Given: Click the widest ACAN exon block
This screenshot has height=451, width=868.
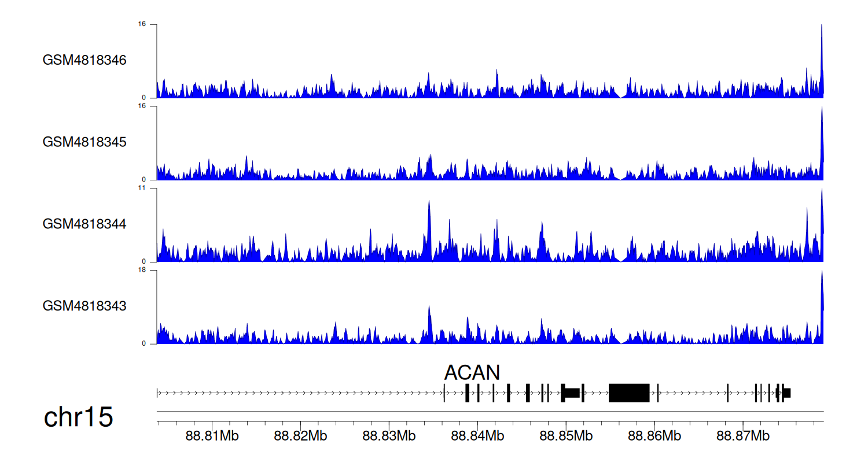Looking at the screenshot, I should pos(629,393).
